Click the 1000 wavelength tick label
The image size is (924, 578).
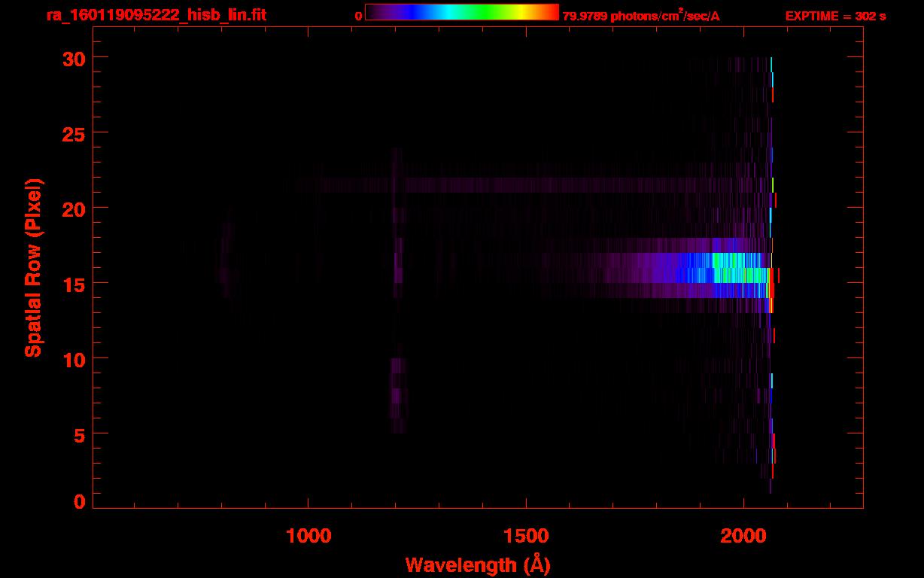point(309,536)
